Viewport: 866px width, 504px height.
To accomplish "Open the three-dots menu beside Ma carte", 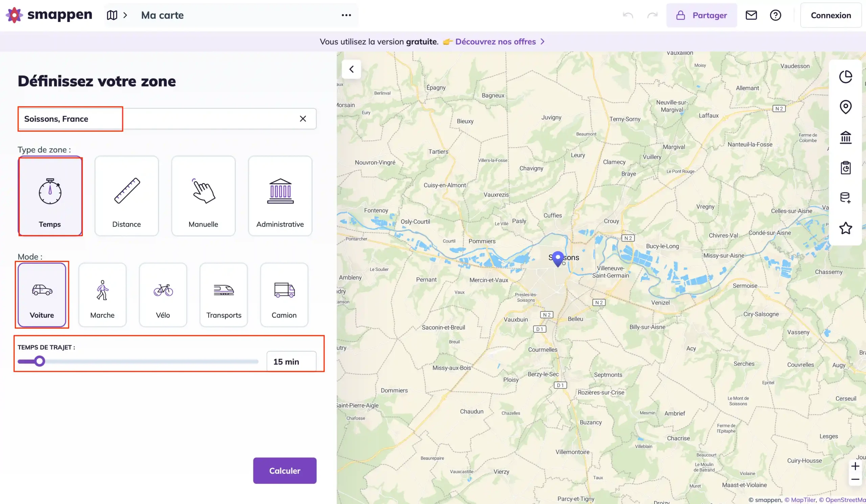I will click(346, 15).
